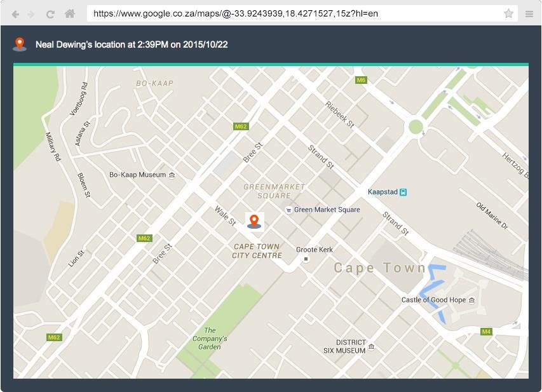Click the 'Voetboog Rd' street label
Viewport: 542px width, 392px height.
point(79,99)
